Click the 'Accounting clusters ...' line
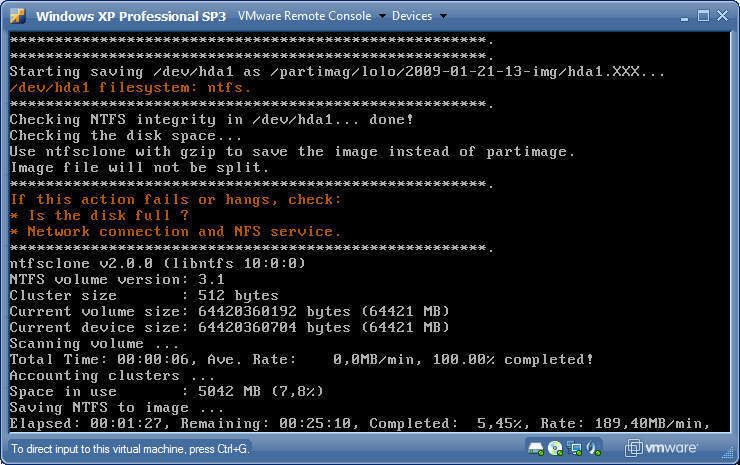740x465 pixels. 112,376
